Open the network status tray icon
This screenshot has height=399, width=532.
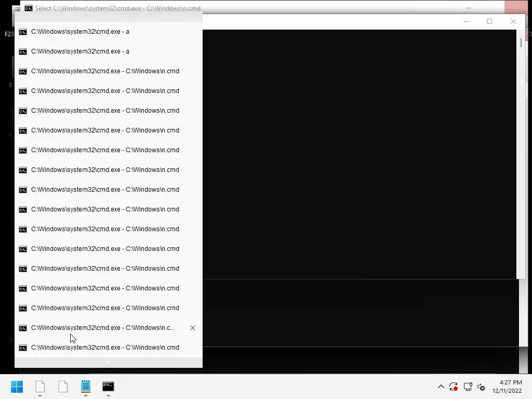(468, 387)
